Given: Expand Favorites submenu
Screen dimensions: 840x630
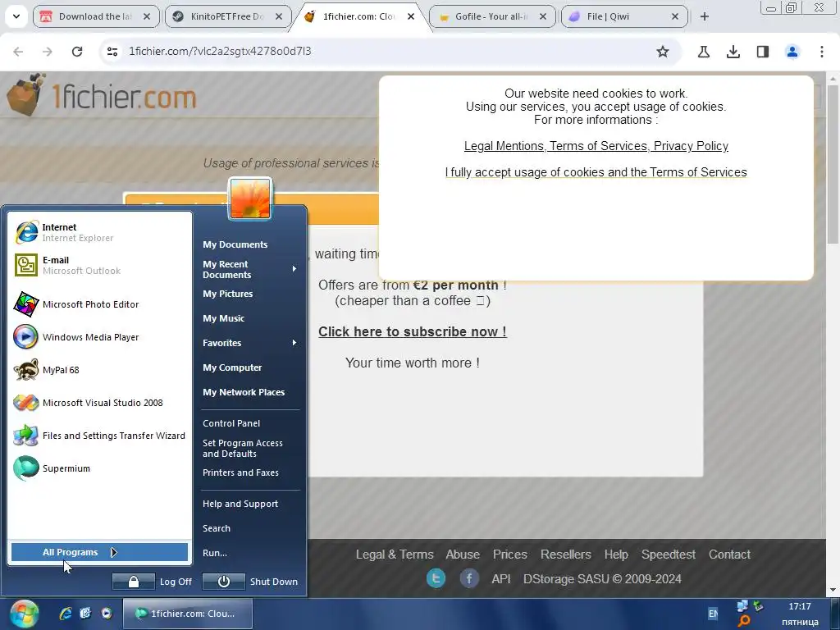Looking at the screenshot, I should (249, 343).
